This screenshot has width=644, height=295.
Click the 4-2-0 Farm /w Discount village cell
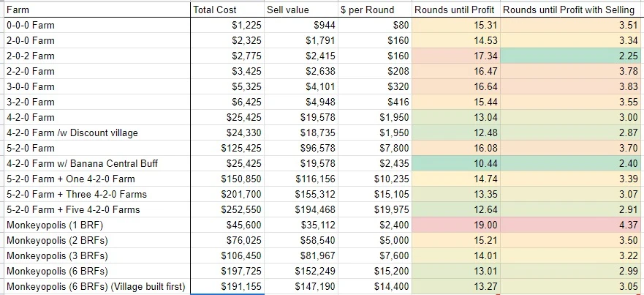pyautogui.click(x=95, y=132)
